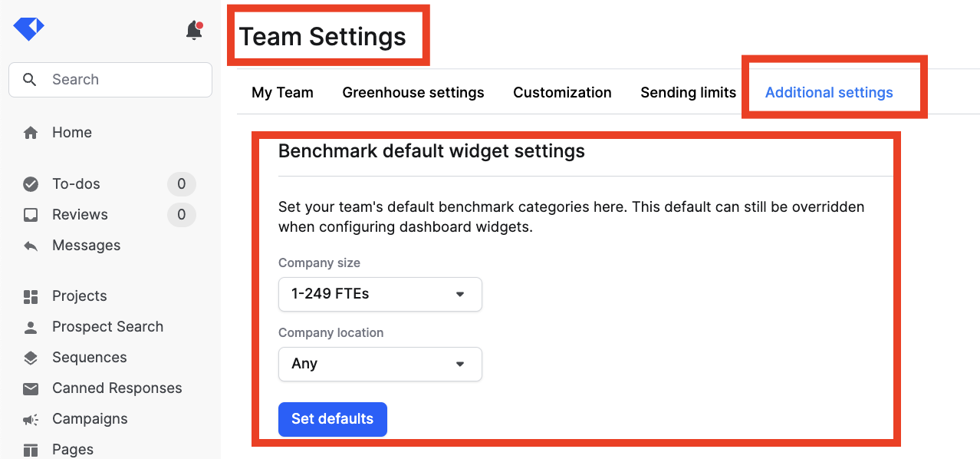The width and height of the screenshot is (980, 459).
Task: Expand the Company location dropdown
Action: (x=380, y=364)
